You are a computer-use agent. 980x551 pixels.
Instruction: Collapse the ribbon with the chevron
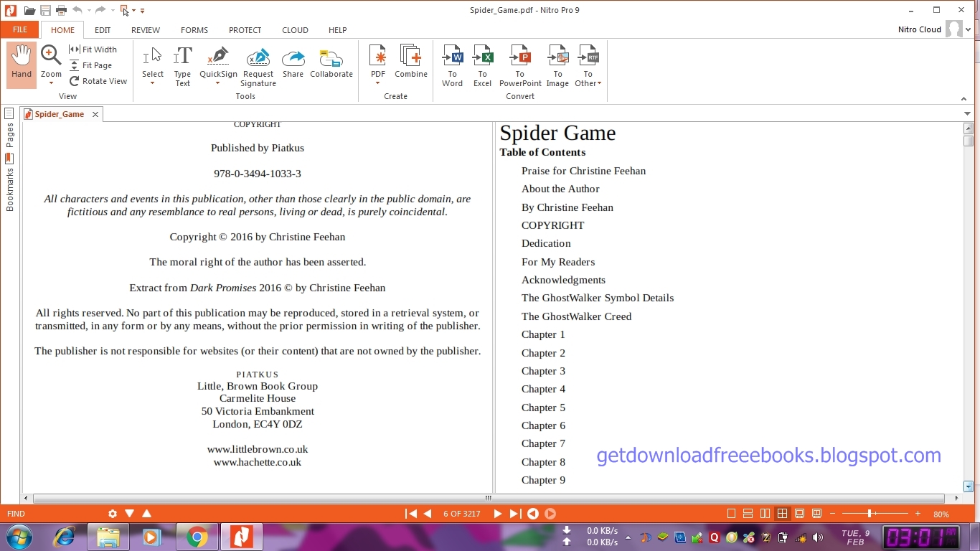tap(963, 98)
